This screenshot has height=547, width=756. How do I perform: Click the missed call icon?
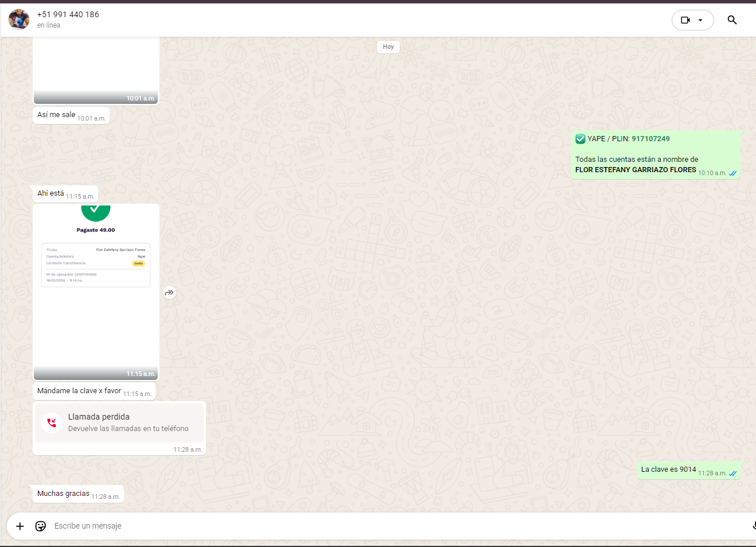pos(52,423)
